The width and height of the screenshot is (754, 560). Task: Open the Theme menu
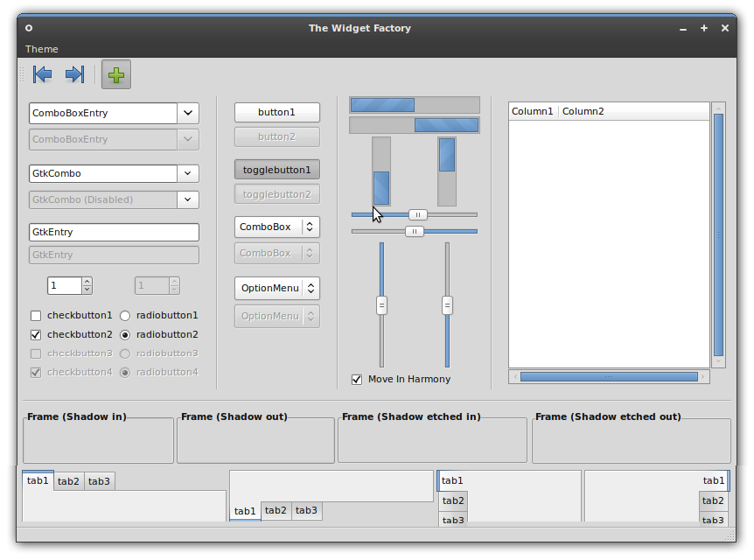[x=42, y=49]
